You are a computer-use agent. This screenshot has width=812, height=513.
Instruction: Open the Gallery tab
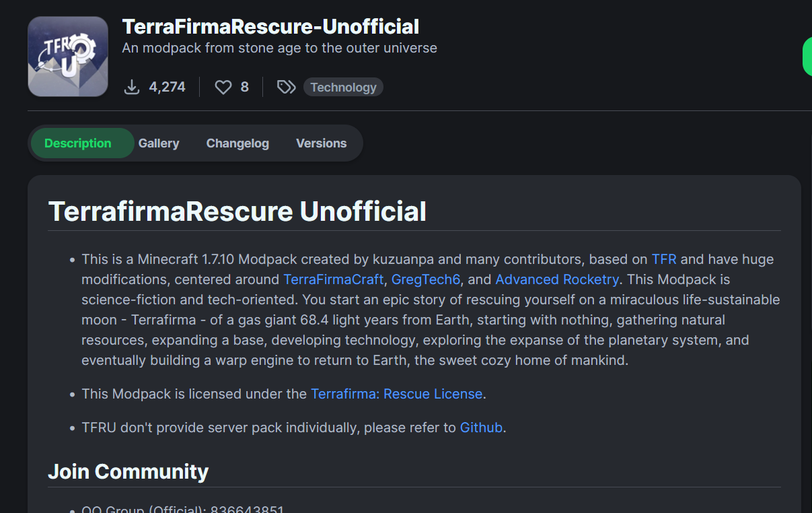click(159, 143)
